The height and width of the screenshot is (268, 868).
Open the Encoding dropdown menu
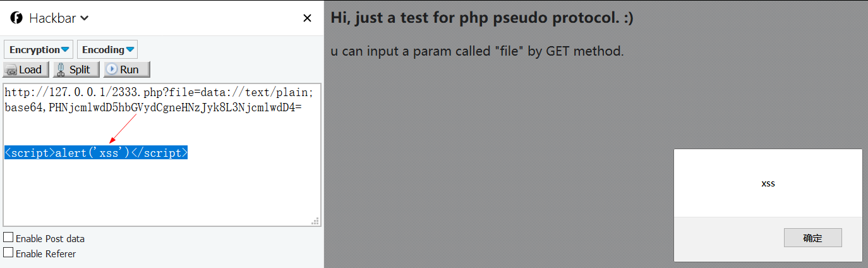point(107,50)
